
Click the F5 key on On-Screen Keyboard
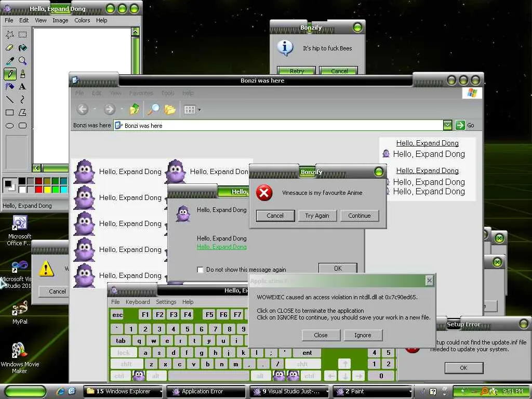tap(210, 315)
